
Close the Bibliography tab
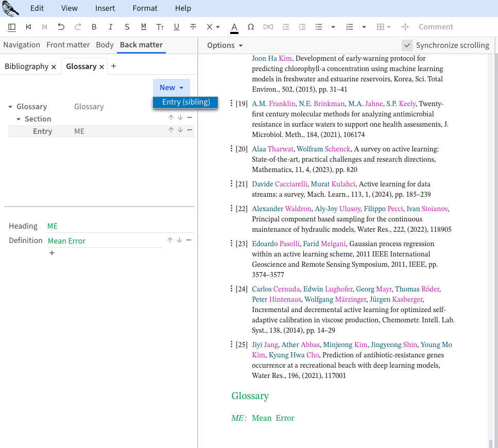(54, 66)
